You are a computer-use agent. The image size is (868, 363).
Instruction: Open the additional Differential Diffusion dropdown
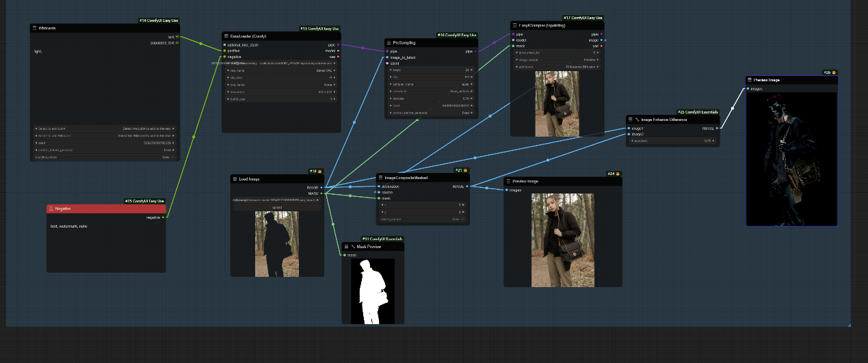point(557,67)
